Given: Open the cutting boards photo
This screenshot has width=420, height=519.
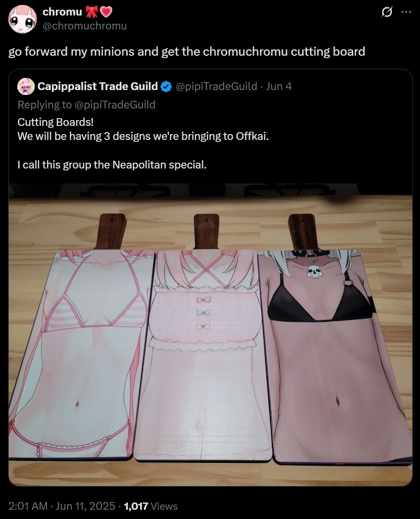Looking at the screenshot, I should [210, 335].
